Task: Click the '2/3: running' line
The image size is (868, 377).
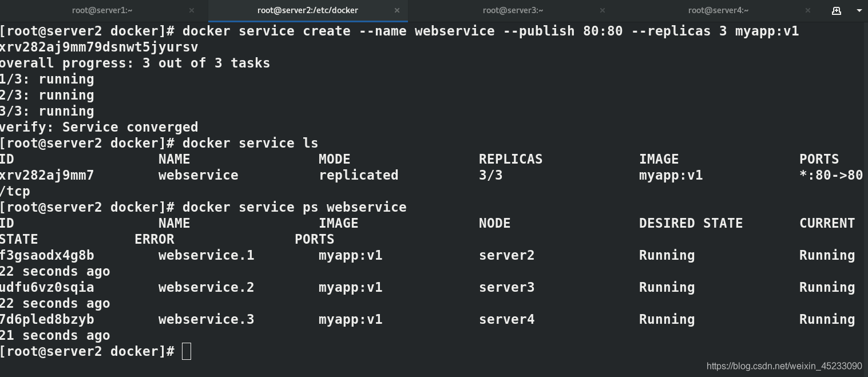Action: click(47, 95)
